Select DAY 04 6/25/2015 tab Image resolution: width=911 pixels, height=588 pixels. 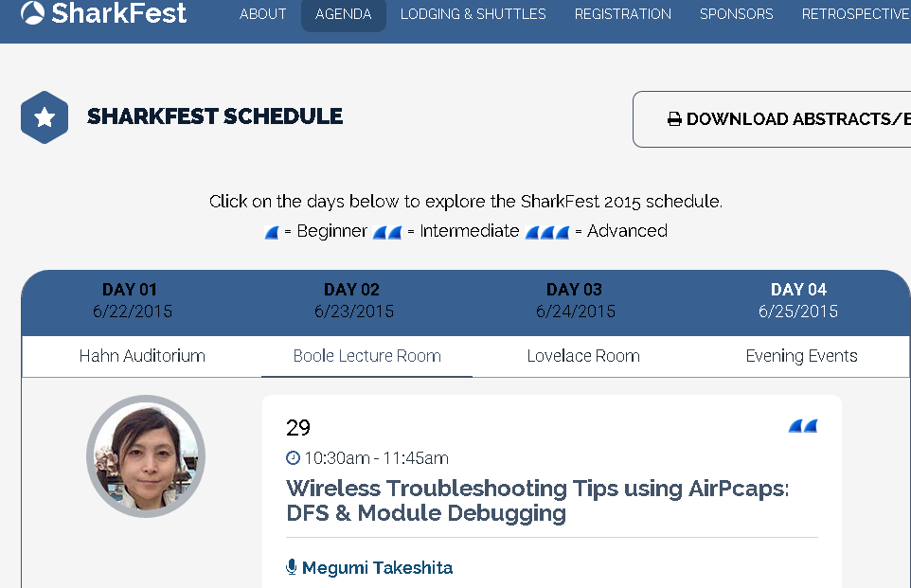798,300
